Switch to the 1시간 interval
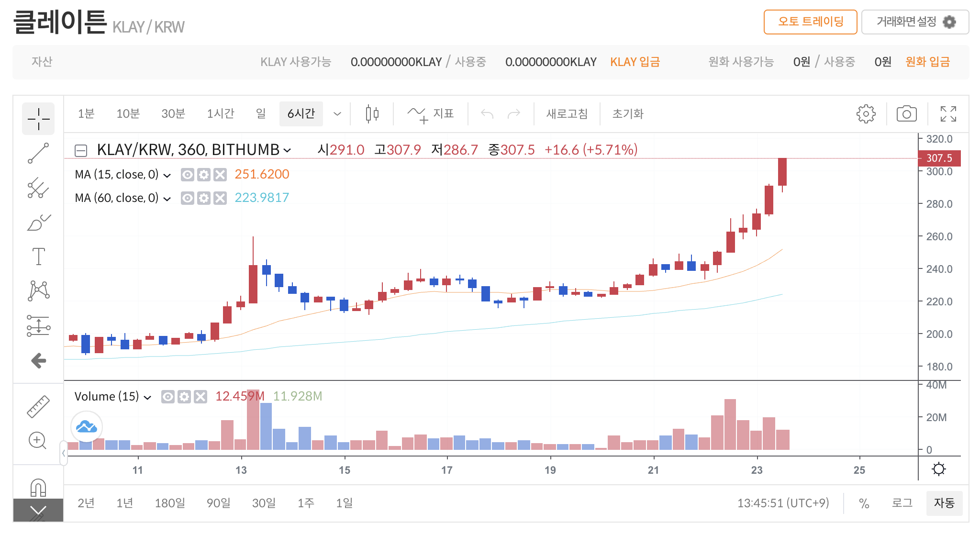This screenshot has height=535, width=980. tap(221, 114)
